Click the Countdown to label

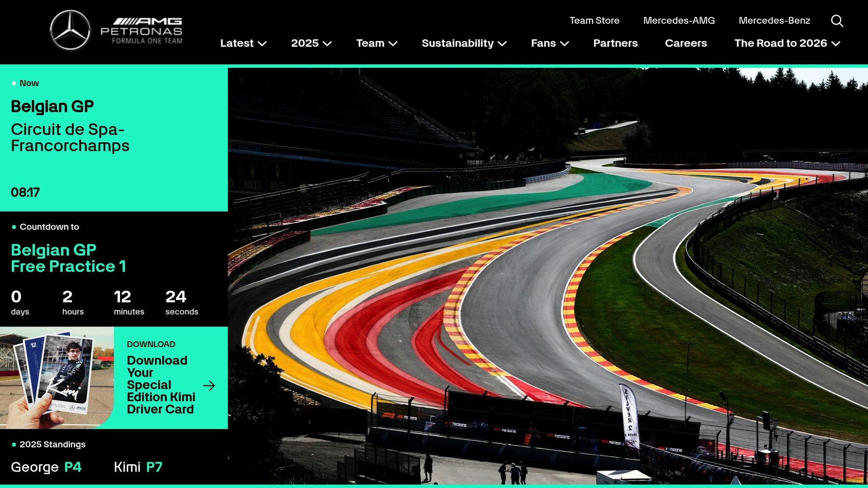coord(49,227)
